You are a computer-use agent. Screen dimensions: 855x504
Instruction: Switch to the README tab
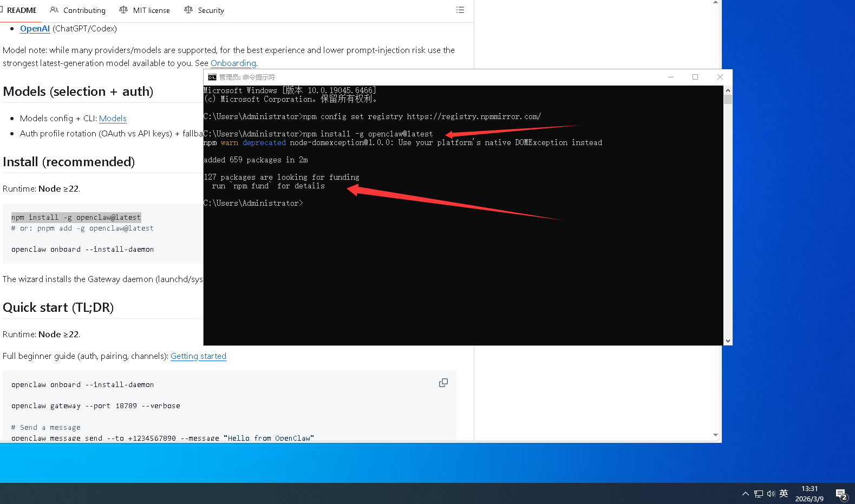pos(21,10)
